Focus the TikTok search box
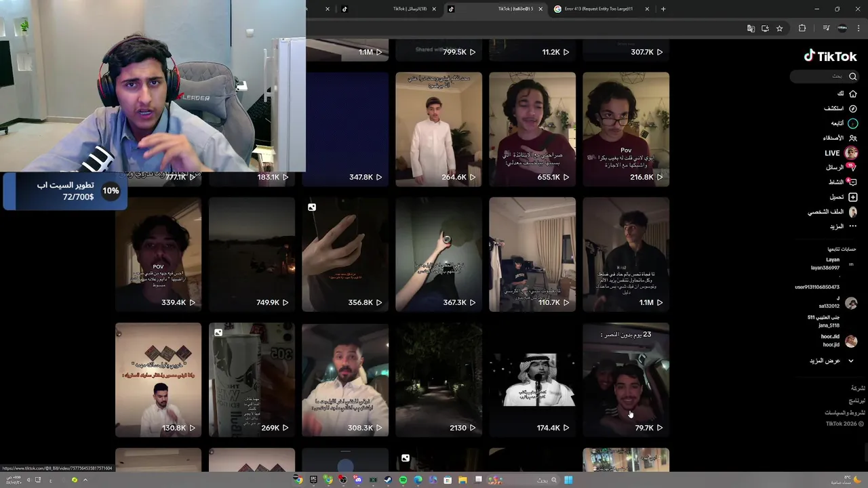Image resolution: width=868 pixels, height=488 pixels. pyautogui.click(x=825, y=77)
